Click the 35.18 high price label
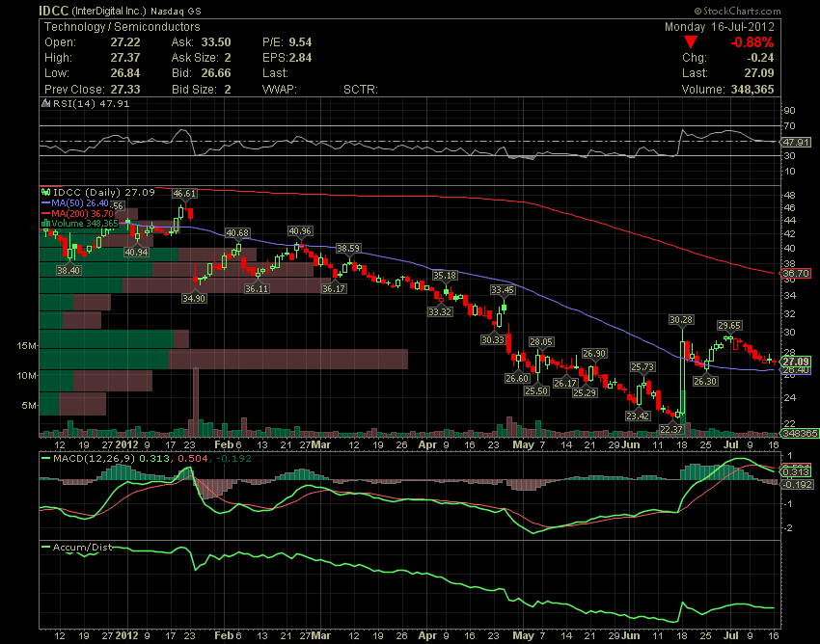Screen dimensions: 820x644 445,275
